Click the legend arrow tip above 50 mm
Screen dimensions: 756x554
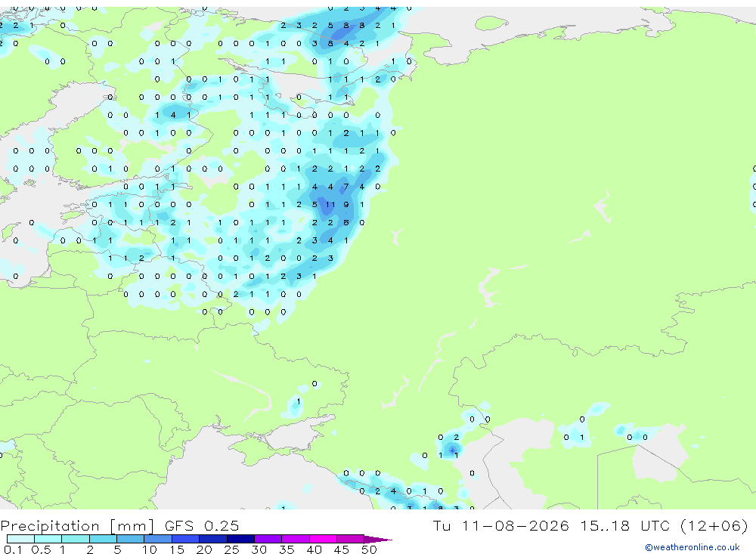378,540
